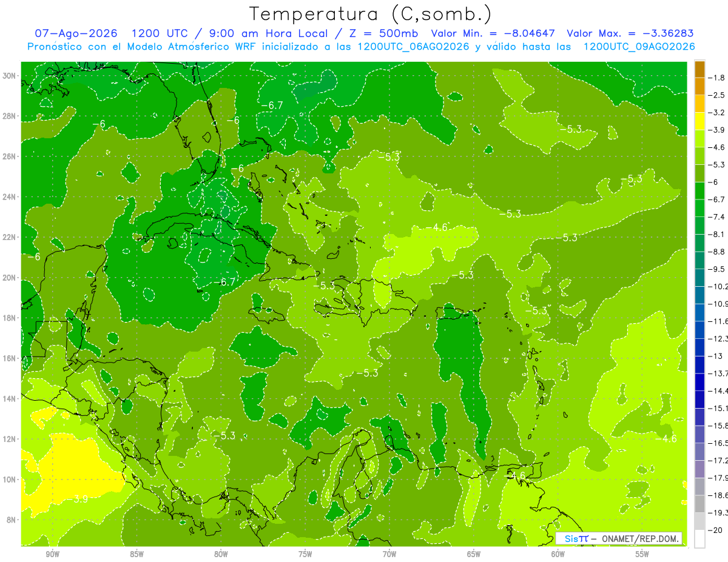728x562 pixels.
Task: Click the -7.4 tick label on the color legend
Action: coord(717,216)
